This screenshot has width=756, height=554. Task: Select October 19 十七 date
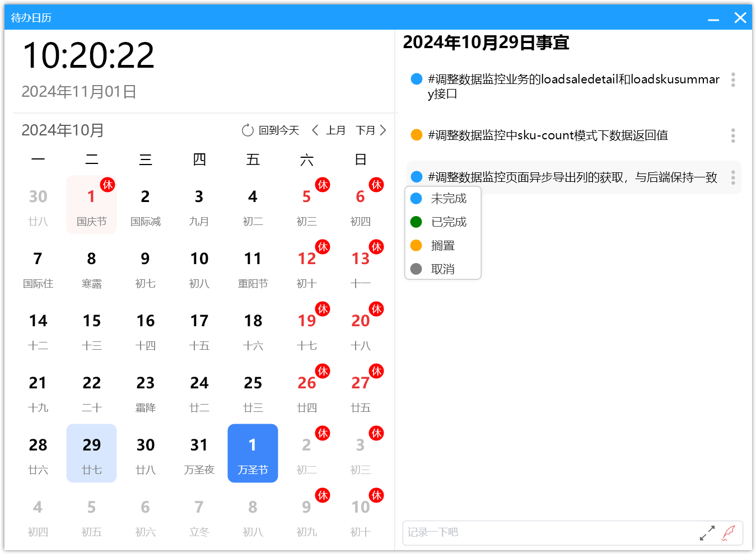coord(307,329)
